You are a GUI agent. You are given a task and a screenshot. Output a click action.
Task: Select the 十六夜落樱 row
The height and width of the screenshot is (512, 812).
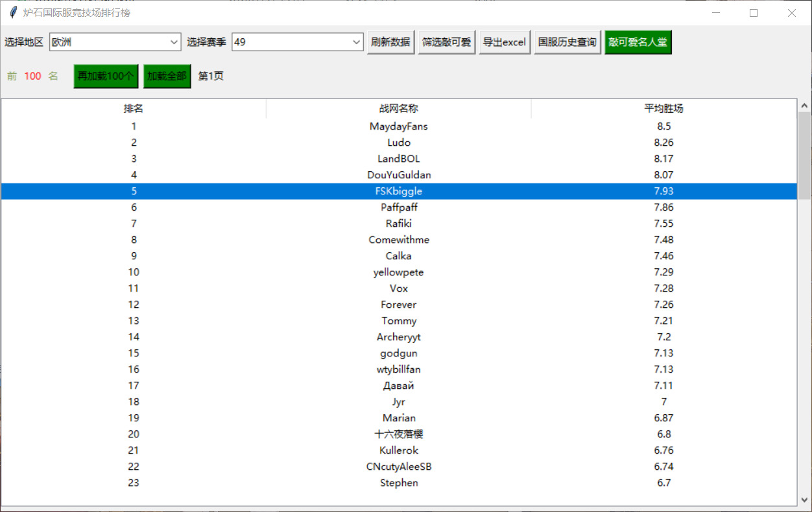coord(399,434)
